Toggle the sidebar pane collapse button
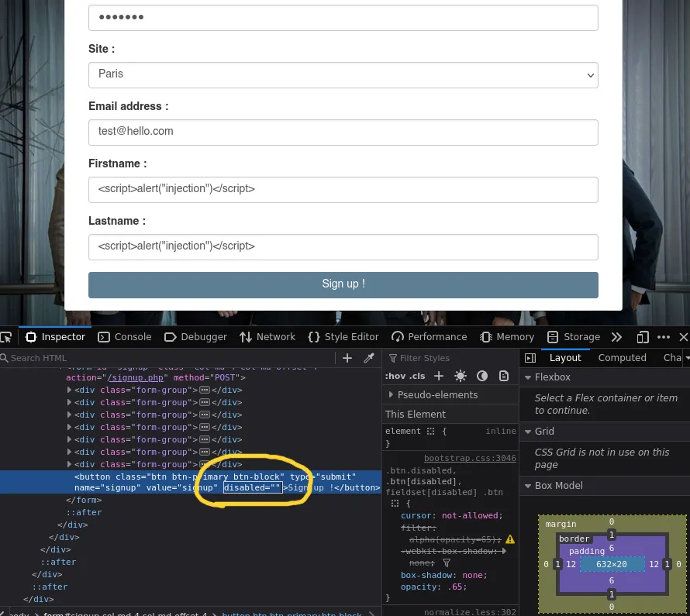The image size is (690, 616). click(x=530, y=358)
